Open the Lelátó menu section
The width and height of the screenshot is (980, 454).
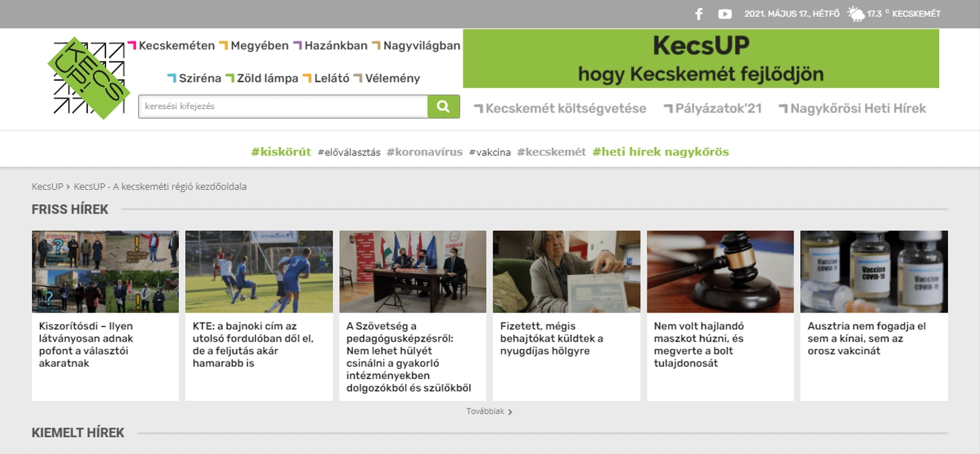326,78
